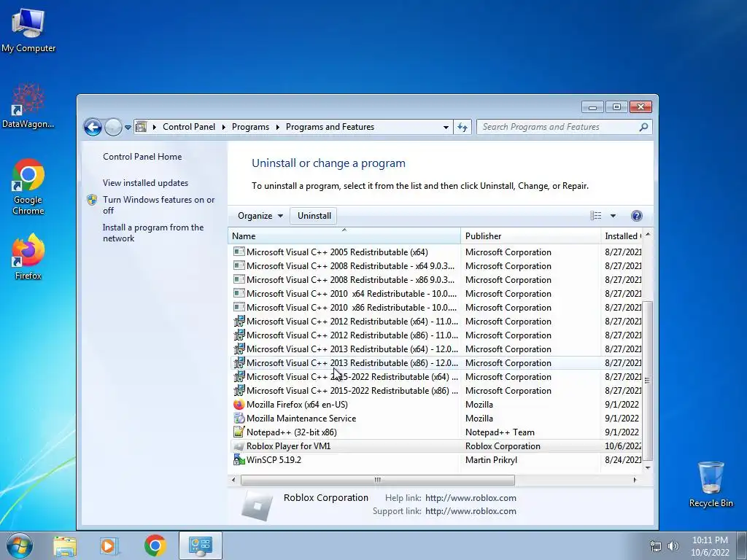Open Turn Windows features on or off
Screen dimensions: 747x560
158,205
